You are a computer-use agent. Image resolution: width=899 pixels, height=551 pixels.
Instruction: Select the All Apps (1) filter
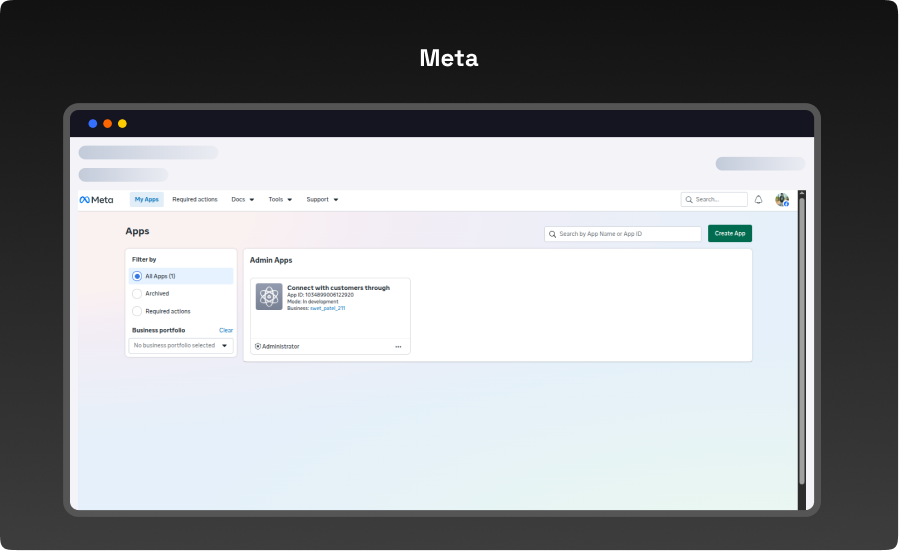(181, 276)
